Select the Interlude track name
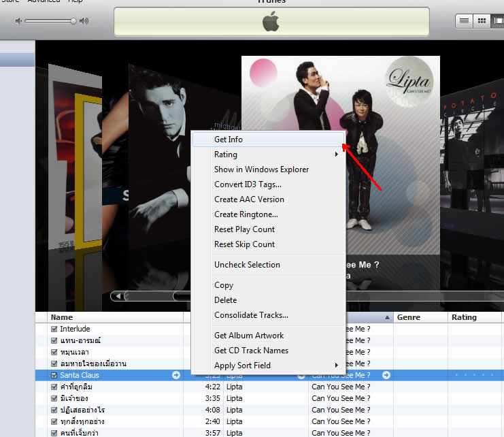 tap(75, 329)
